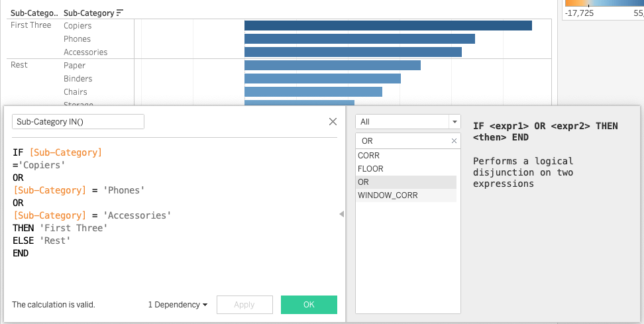Expand the 1 Dependency dropdown
This screenshot has width=644, height=324.
coord(178,305)
